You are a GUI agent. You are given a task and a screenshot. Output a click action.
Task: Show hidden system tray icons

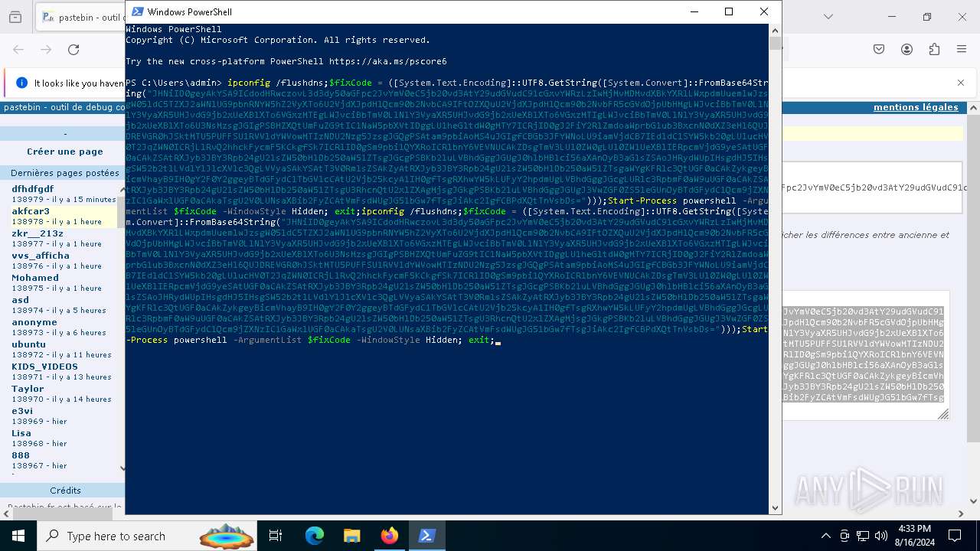tap(826, 536)
